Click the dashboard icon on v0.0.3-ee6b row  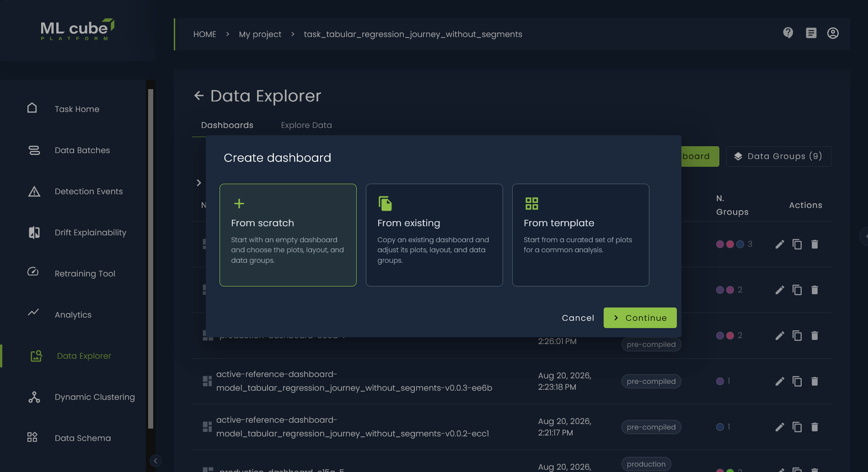(207, 381)
